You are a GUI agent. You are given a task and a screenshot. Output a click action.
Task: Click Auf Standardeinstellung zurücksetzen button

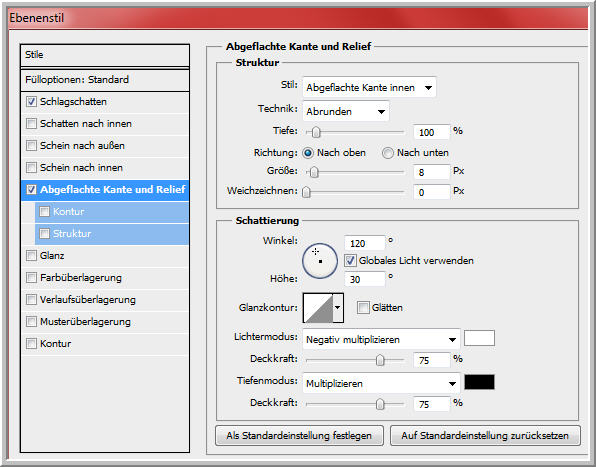(x=485, y=435)
